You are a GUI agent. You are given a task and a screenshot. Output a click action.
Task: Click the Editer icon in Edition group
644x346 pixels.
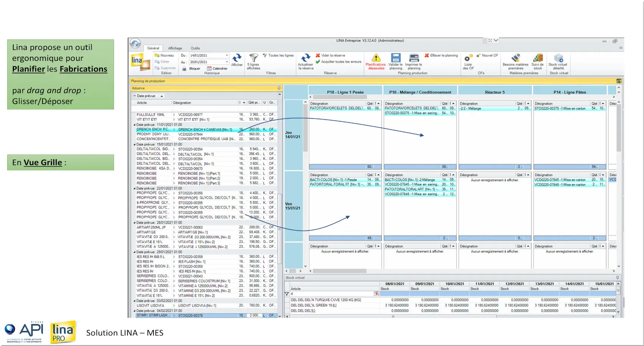(157, 62)
